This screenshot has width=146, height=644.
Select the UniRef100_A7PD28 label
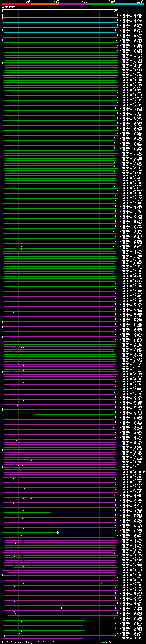click(131, 364)
